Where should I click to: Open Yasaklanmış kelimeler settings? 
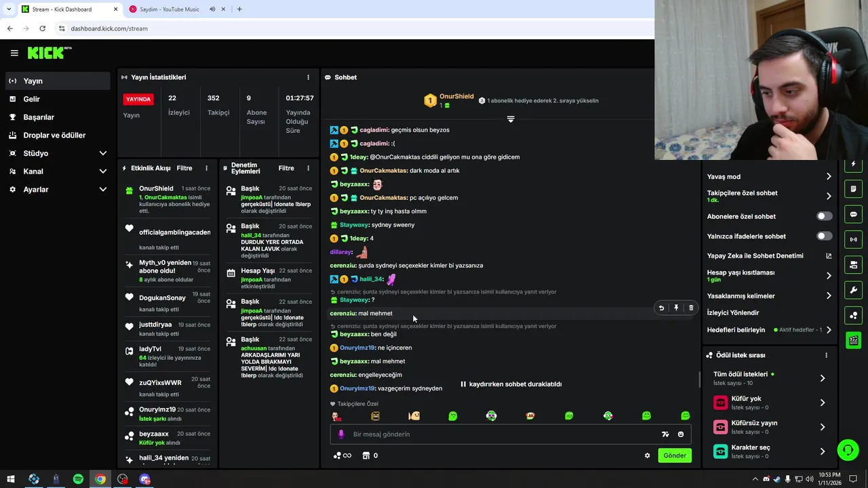point(769,296)
